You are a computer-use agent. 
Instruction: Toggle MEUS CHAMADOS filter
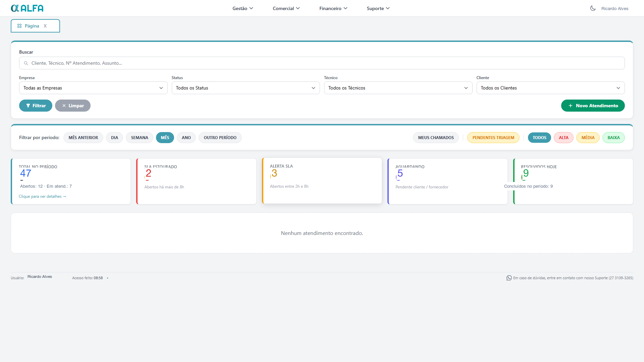436,137
